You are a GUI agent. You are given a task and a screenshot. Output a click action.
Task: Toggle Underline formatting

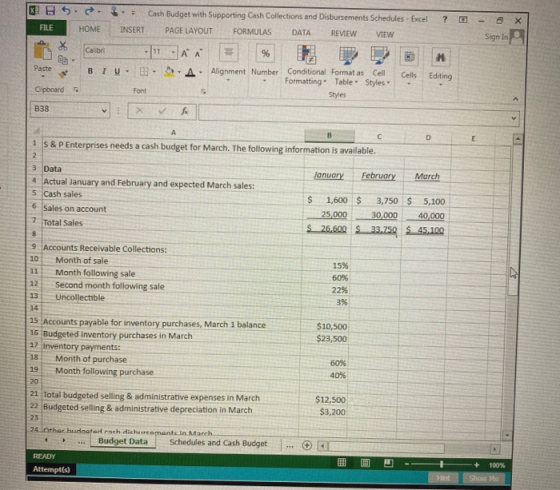pos(117,71)
